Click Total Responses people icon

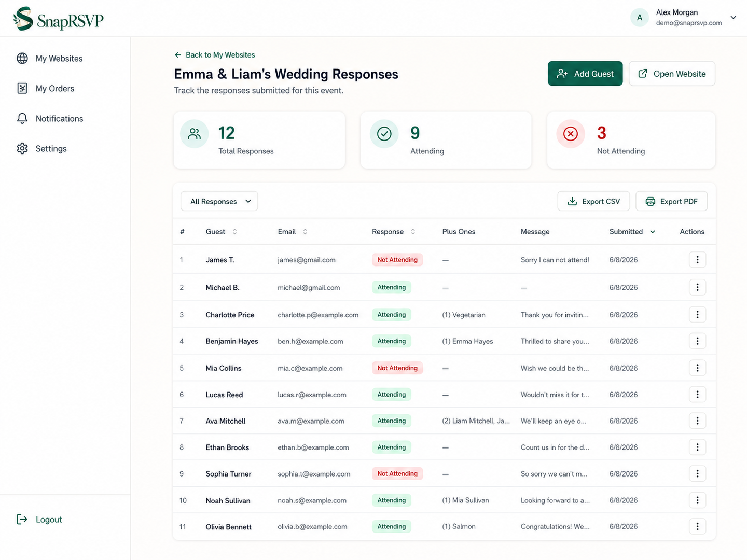pos(195,134)
